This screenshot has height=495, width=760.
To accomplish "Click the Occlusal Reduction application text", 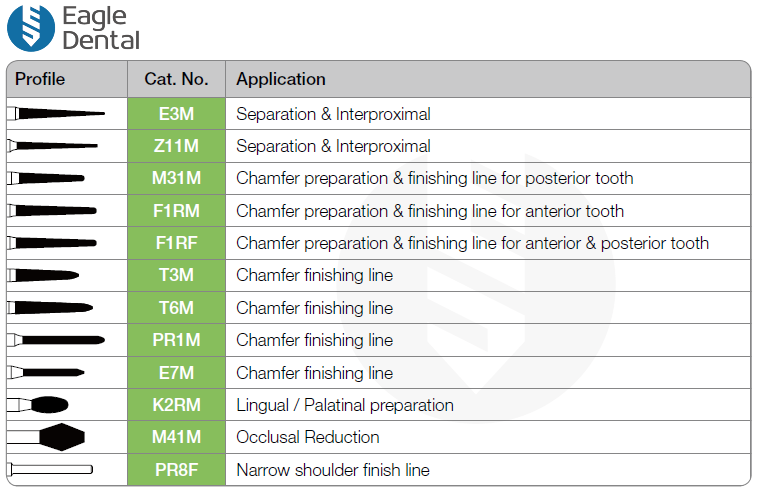I will pyautogui.click(x=308, y=437).
